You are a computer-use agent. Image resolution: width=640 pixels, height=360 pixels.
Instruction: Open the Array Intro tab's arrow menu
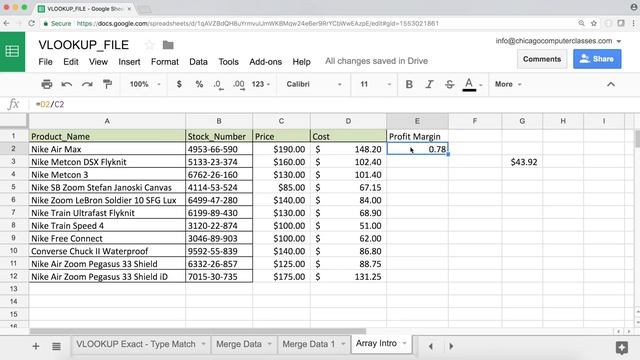pyautogui.click(x=404, y=343)
